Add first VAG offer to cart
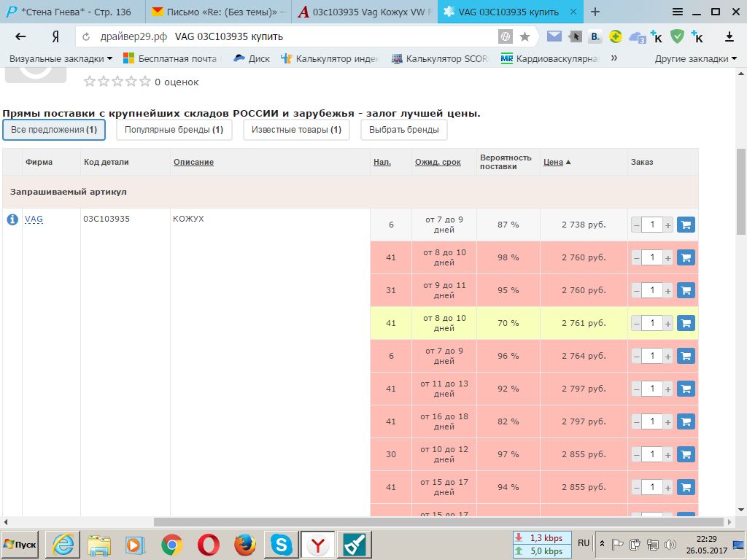The image size is (747, 560). (x=686, y=225)
